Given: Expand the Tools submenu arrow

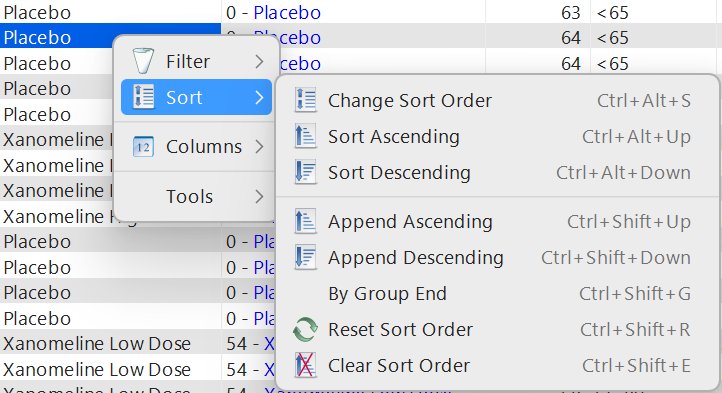Looking at the screenshot, I should 260,197.
